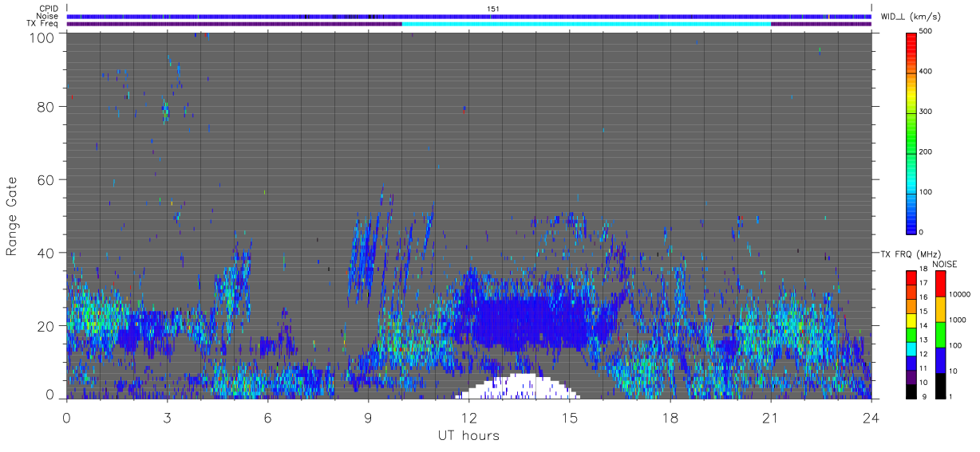Viewport: 980px width, 452px height.
Task: Click the 24 tick label on UT axis
Action: (x=871, y=417)
